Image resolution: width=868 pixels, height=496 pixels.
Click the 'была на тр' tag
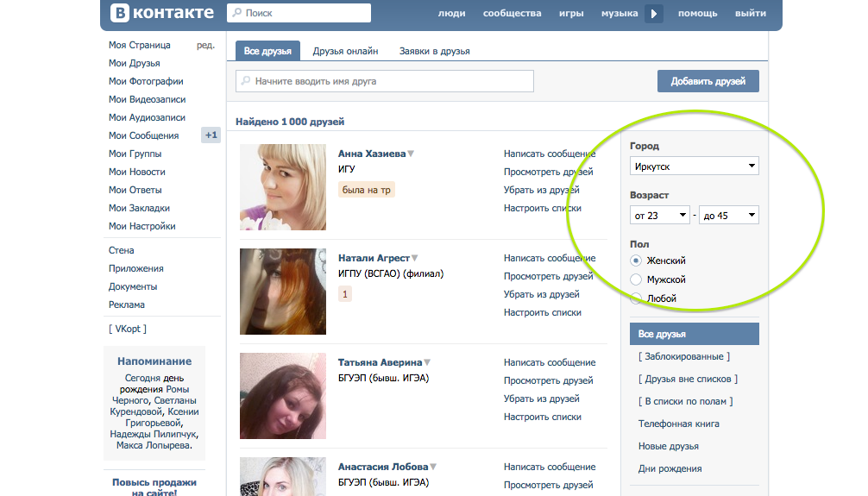pos(367,190)
